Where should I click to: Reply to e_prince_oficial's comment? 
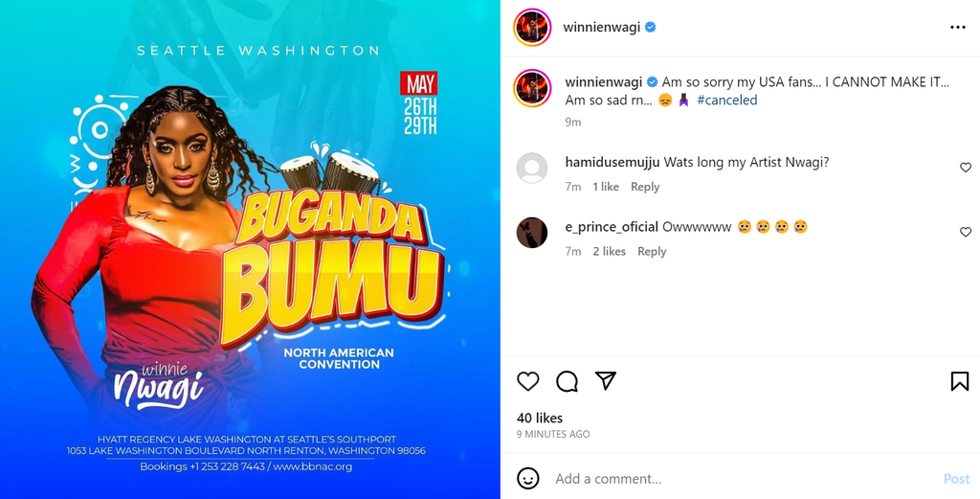click(652, 251)
